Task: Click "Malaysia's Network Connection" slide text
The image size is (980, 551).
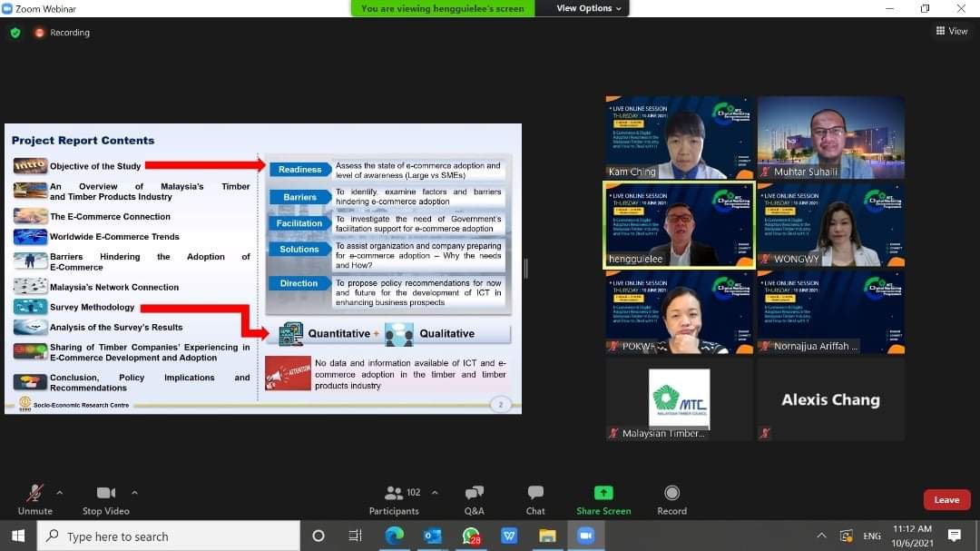Action: [x=114, y=287]
